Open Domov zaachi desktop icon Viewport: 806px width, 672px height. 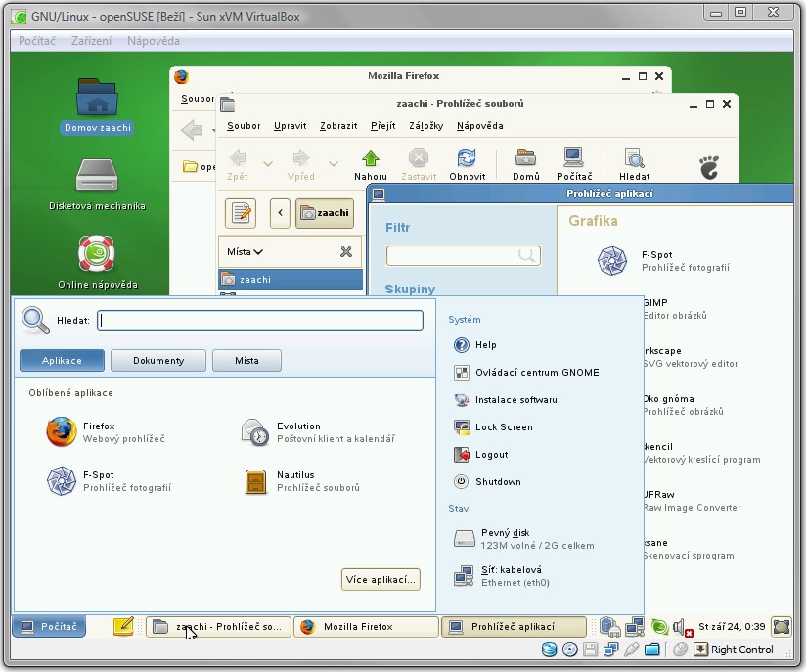97,106
